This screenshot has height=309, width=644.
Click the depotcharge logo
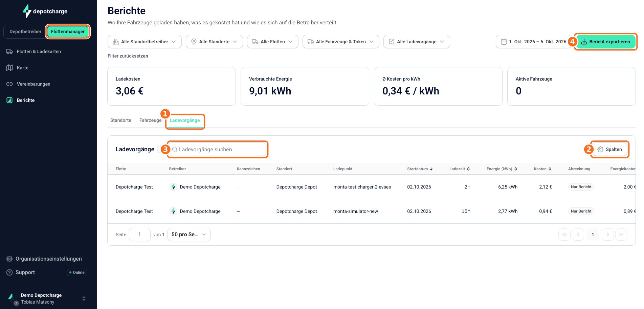[x=45, y=11]
